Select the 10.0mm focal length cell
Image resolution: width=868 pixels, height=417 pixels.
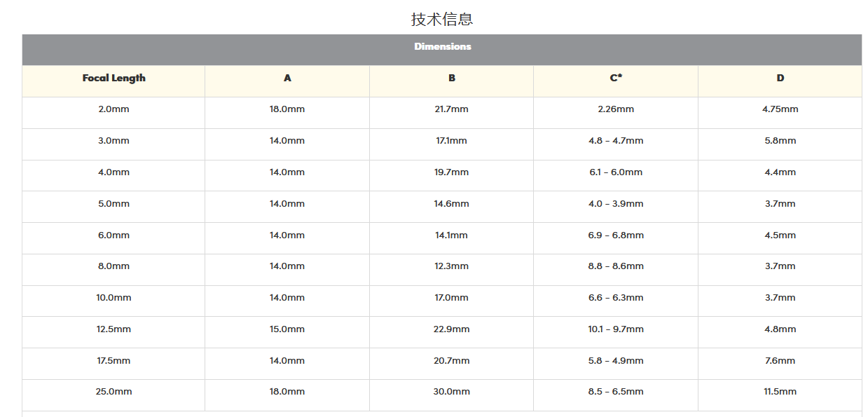click(113, 298)
